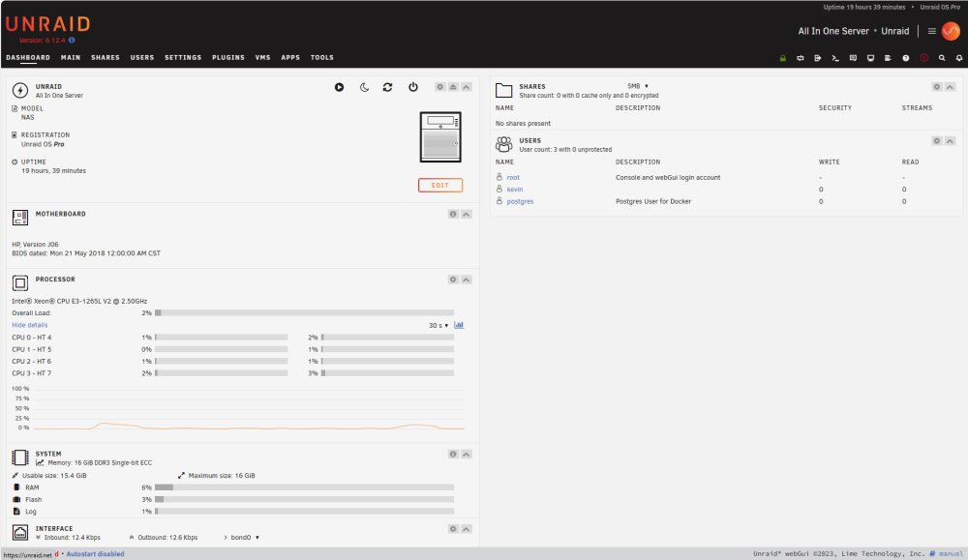This screenshot has height=560, width=968.
Task: Open the kevin user link
Action: (x=515, y=190)
